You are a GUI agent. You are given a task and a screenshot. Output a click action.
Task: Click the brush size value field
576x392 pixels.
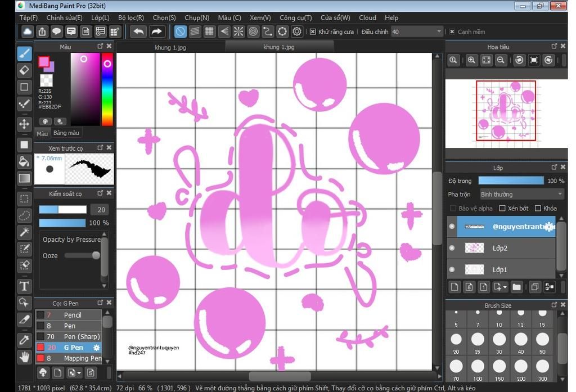pyautogui.click(x=101, y=209)
